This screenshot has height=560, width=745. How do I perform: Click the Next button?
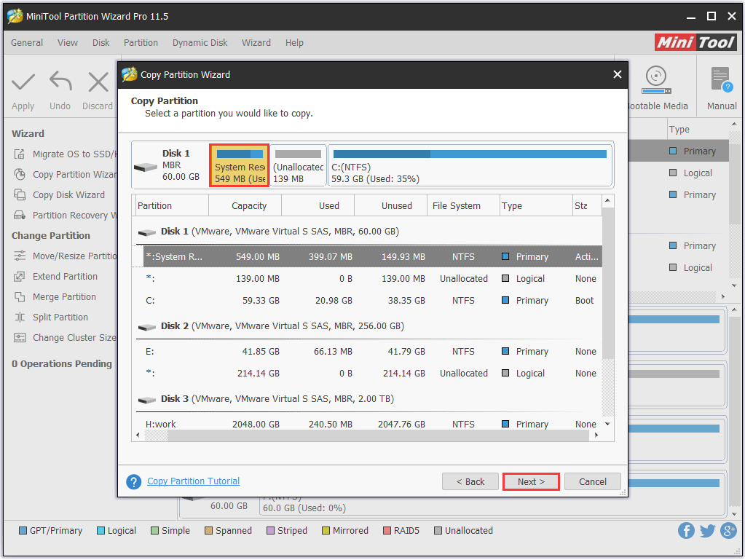pos(531,481)
